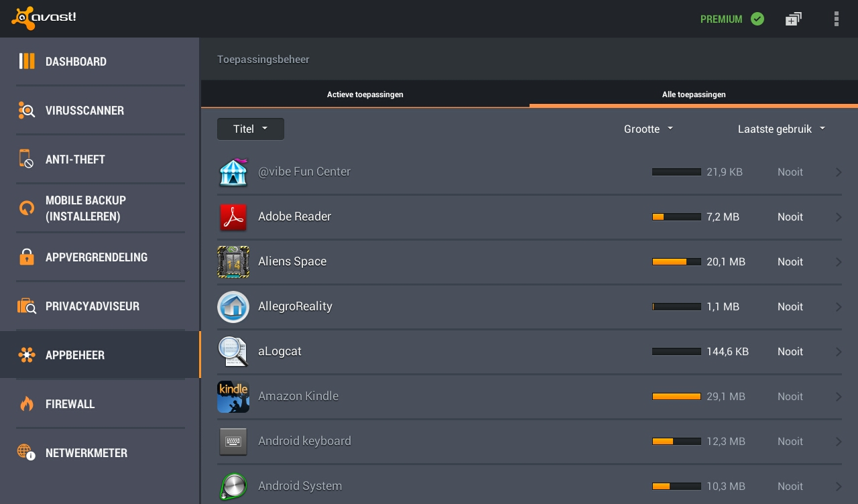Select the Amazon Kindle app name

tap(298, 396)
